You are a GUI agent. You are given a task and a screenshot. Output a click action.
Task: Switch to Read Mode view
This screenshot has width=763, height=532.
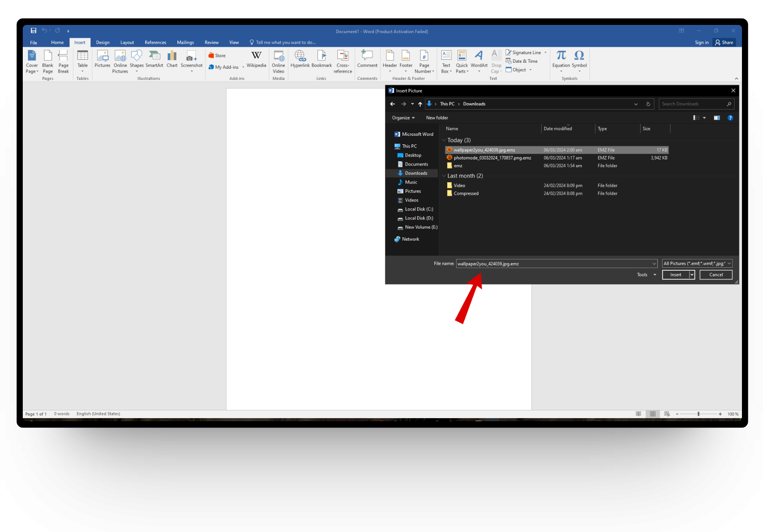(638, 414)
